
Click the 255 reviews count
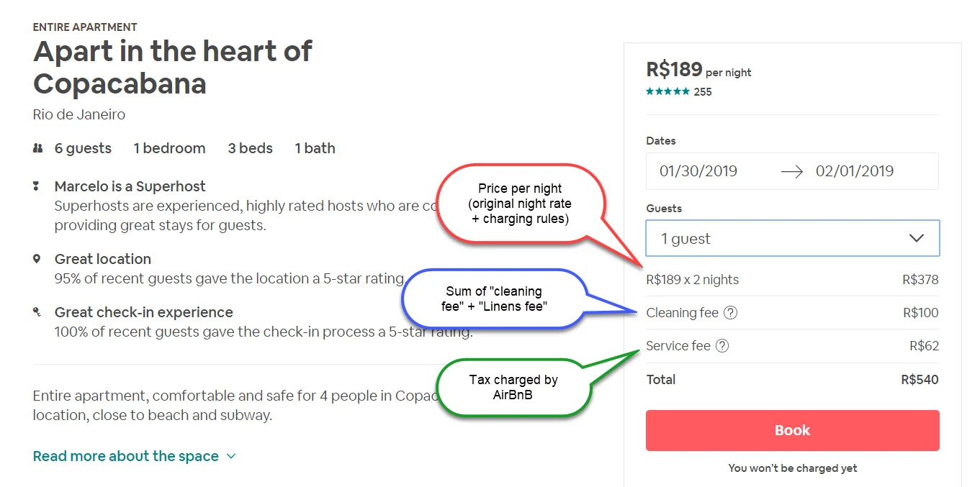coord(703,92)
